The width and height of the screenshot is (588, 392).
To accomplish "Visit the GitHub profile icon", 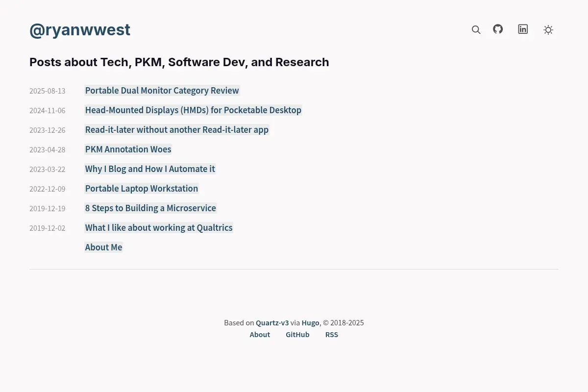I will [x=498, y=29].
